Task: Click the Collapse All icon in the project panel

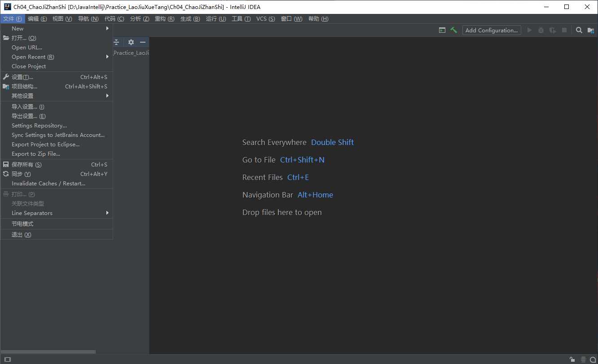Action: (116, 42)
